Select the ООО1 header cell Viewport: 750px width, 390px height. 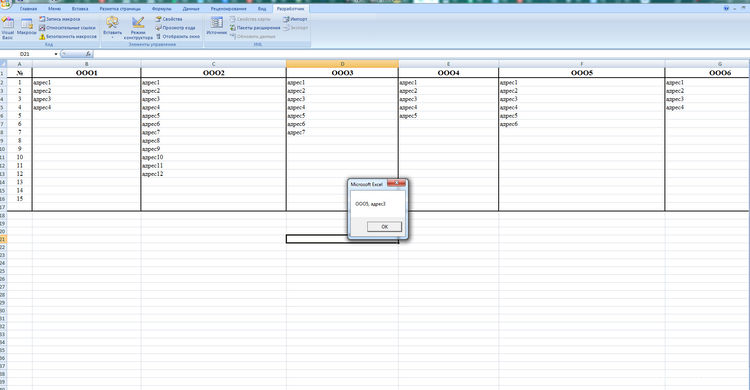click(87, 73)
